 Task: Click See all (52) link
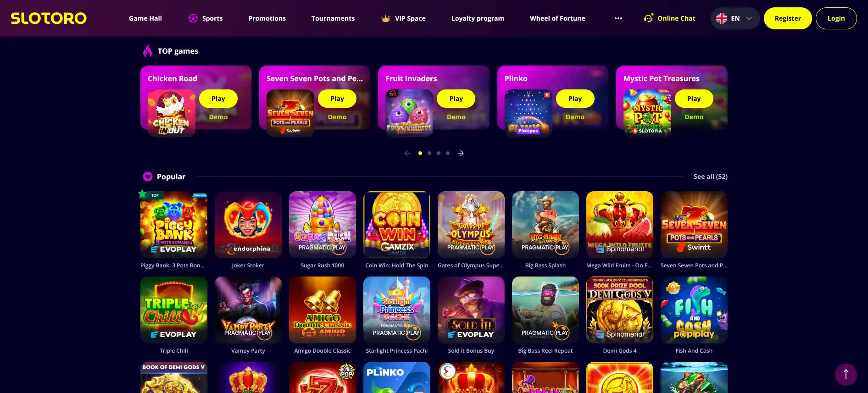[x=711, y=177]
